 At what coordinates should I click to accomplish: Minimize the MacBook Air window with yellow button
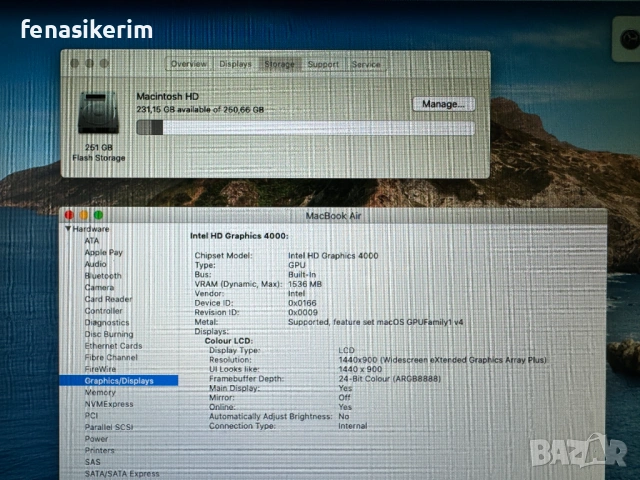coord(84,215)
